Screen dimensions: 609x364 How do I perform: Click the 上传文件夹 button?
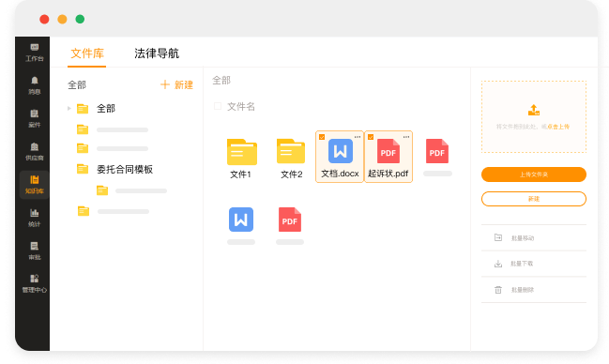[x=534, y=174]
